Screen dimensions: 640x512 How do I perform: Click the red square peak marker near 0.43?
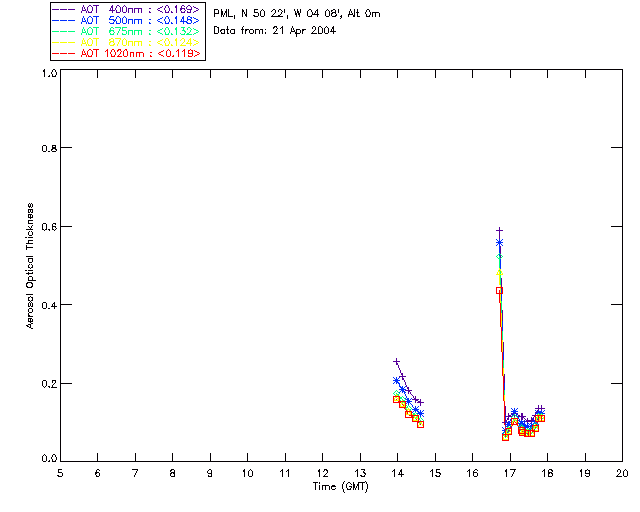click(x=499, y=291)
